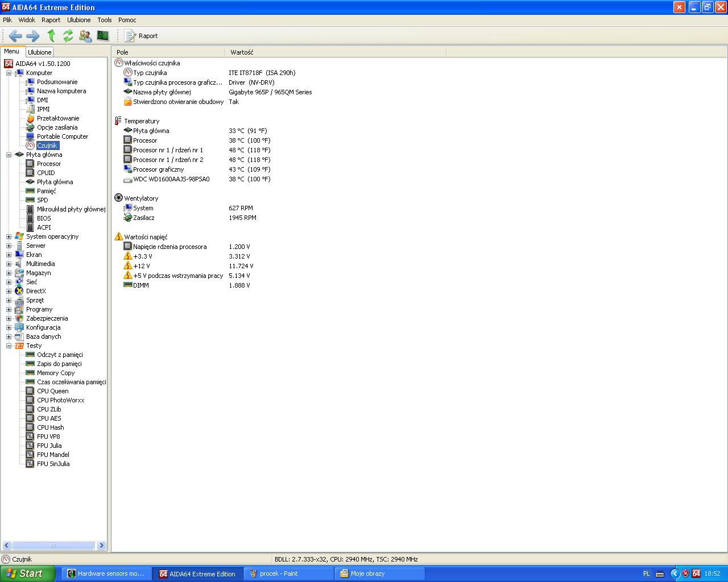Expand the Multimedia node
The image size is (728, 582).
click(x=9, y=264)
